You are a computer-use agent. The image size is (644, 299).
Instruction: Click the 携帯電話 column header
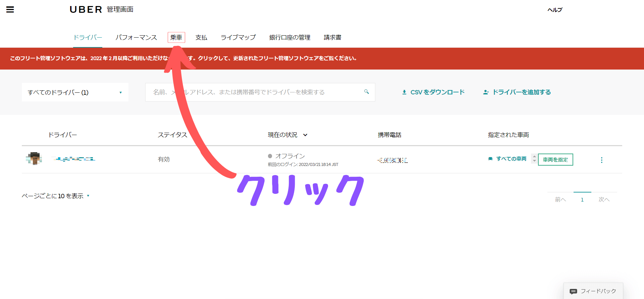click(x=389, y=135)
